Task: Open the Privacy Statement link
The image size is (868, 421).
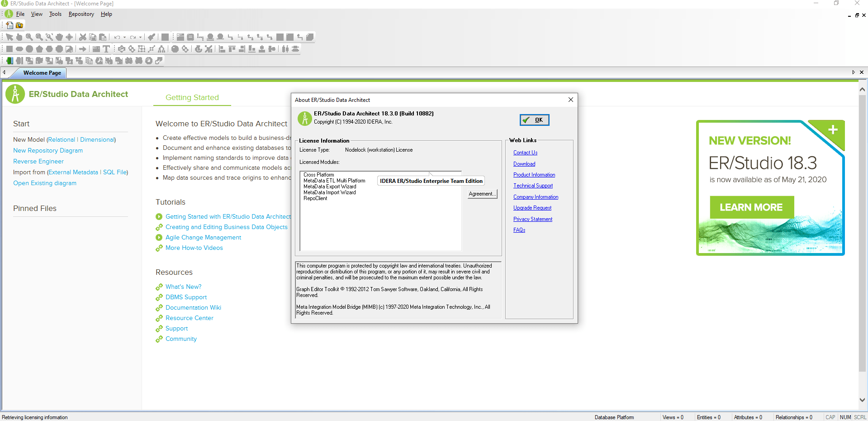Action: [533, 219]
